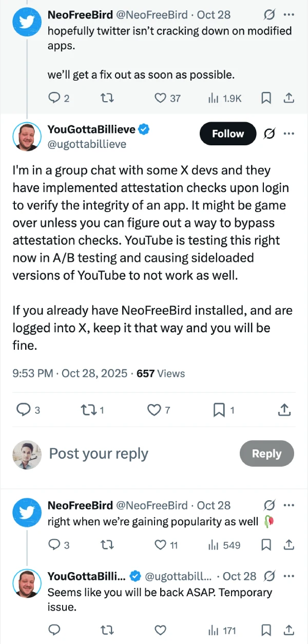This screenshot has width=308, height=644.
Task: Like the "gaining popularity" NeoFreeBird reply
Action: click(161, 545)
